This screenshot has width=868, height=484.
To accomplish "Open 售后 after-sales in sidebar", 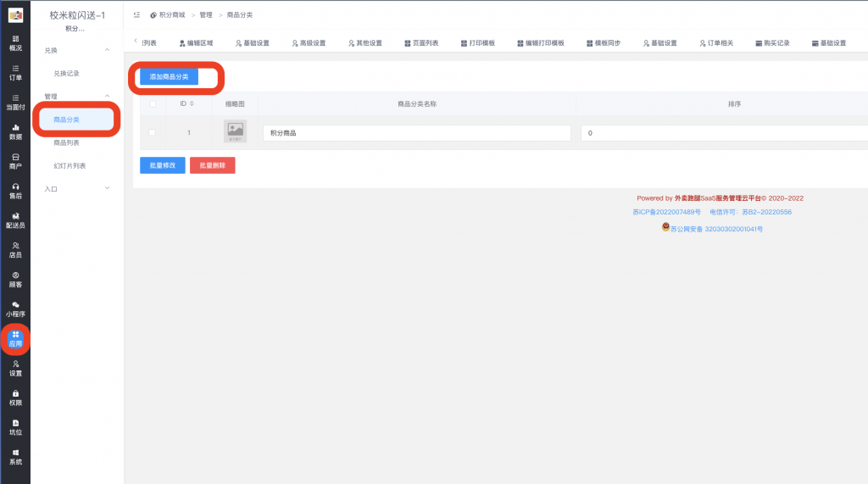I will pos(15,191).
